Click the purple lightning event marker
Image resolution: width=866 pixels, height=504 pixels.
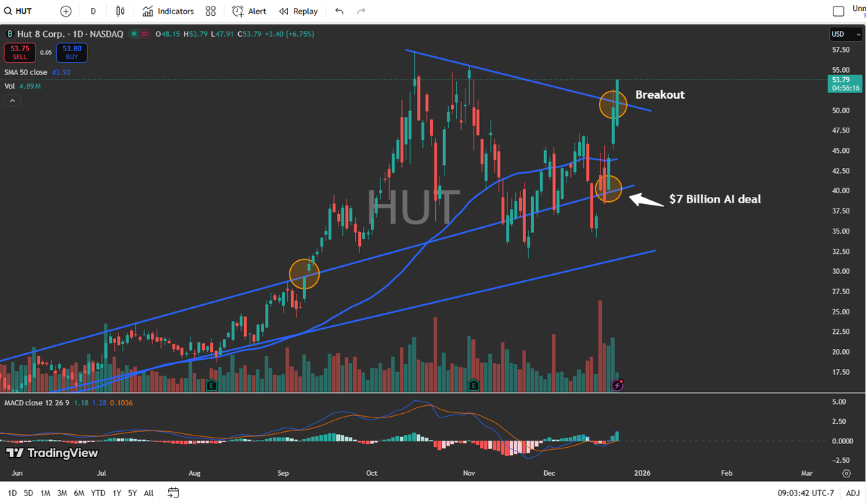(x=617, y=385)
